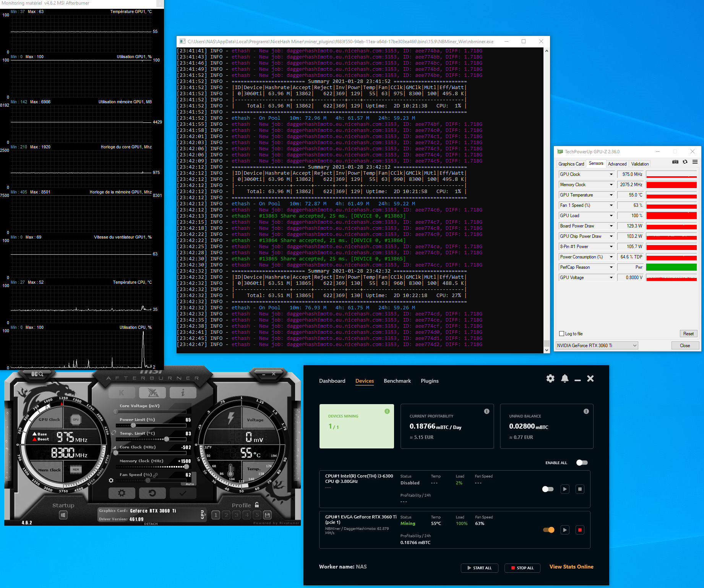Image resolution: width=704 pixels, height=588 pixels.
Task: Expand the GPU Temperature sensor dropdown
Action: (611, 195)
